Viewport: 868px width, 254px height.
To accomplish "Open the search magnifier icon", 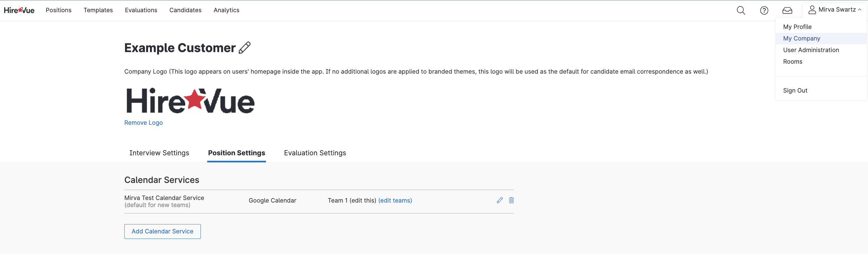I will (741, 11).
